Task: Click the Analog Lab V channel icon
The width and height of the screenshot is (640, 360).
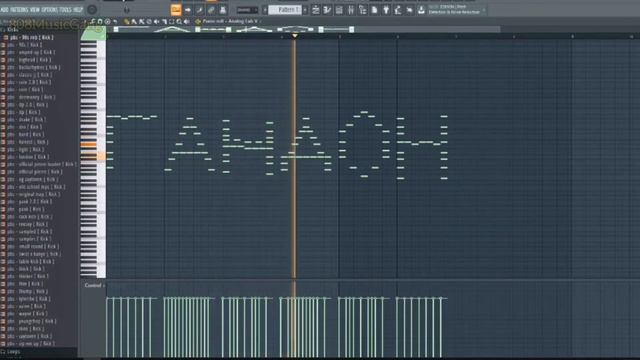Action: point(198,22)
